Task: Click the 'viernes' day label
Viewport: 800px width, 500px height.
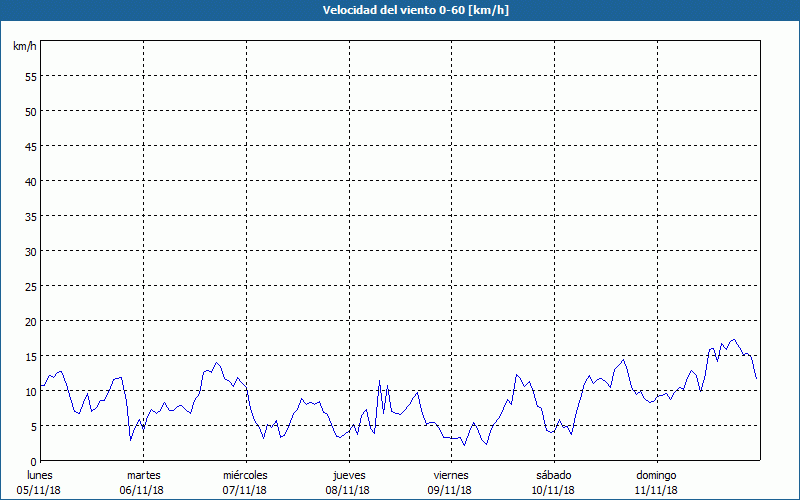Action: [451, 475]
